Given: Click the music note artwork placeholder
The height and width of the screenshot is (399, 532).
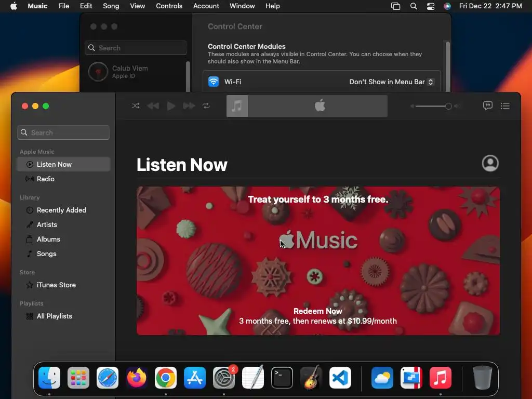Looking at the screenshot, I should 237,106.
